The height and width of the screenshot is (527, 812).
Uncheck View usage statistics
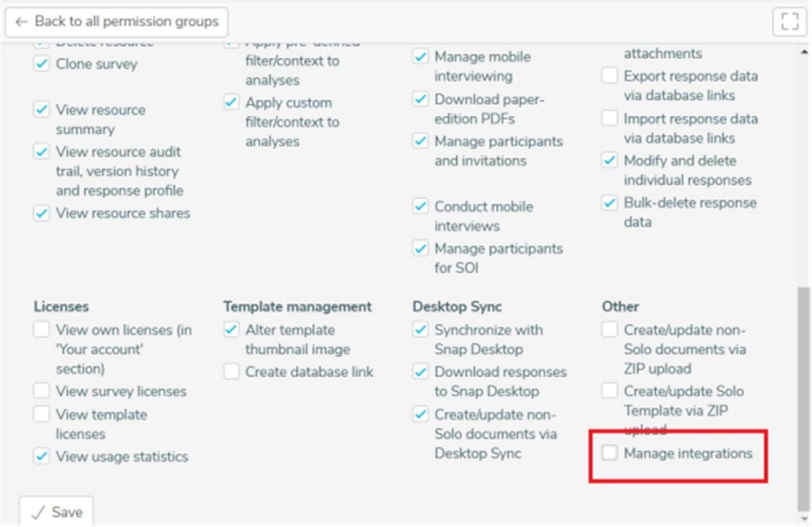click(42, 457)
